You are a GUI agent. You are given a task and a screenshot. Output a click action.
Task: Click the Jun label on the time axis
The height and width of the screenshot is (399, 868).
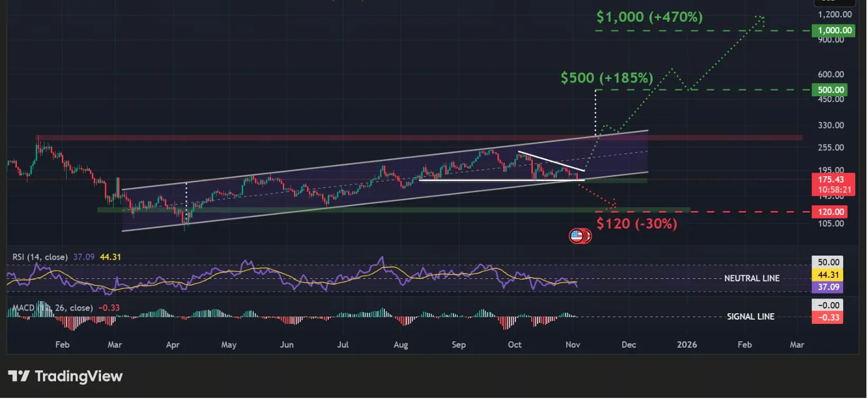287,345
